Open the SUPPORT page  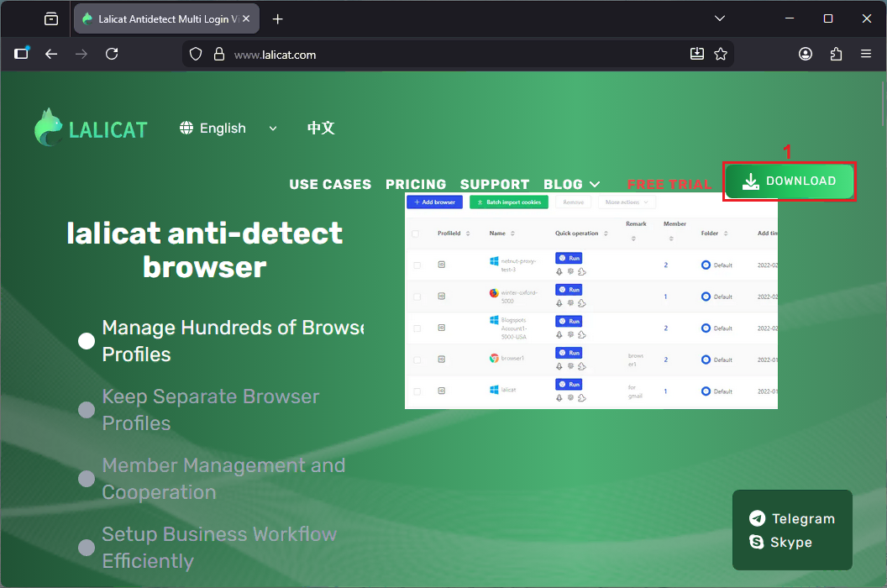point(495,185)
